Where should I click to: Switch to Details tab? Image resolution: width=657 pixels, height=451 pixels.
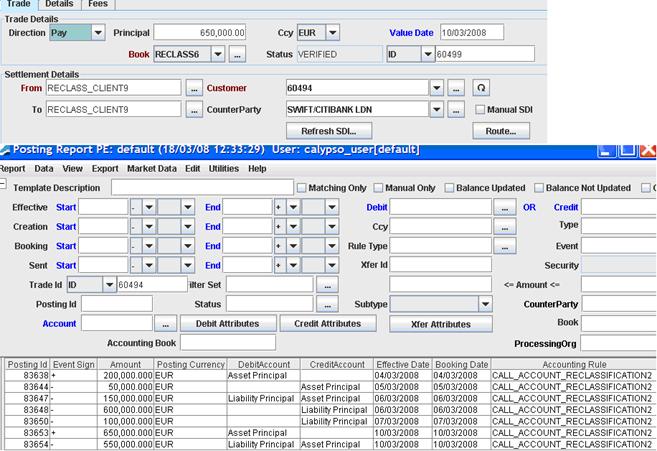pyautogui.click(x=59, y=4)
